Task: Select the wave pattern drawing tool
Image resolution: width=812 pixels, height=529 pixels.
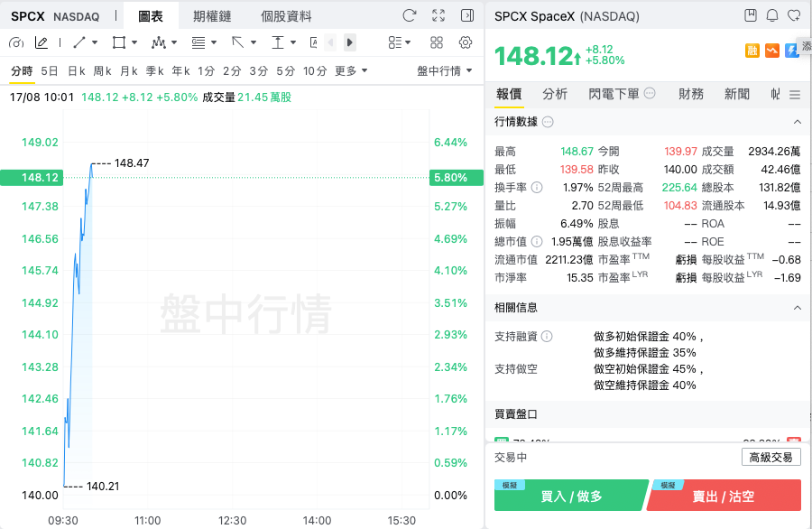Action: pyautogui.click(x=158, y=42)
